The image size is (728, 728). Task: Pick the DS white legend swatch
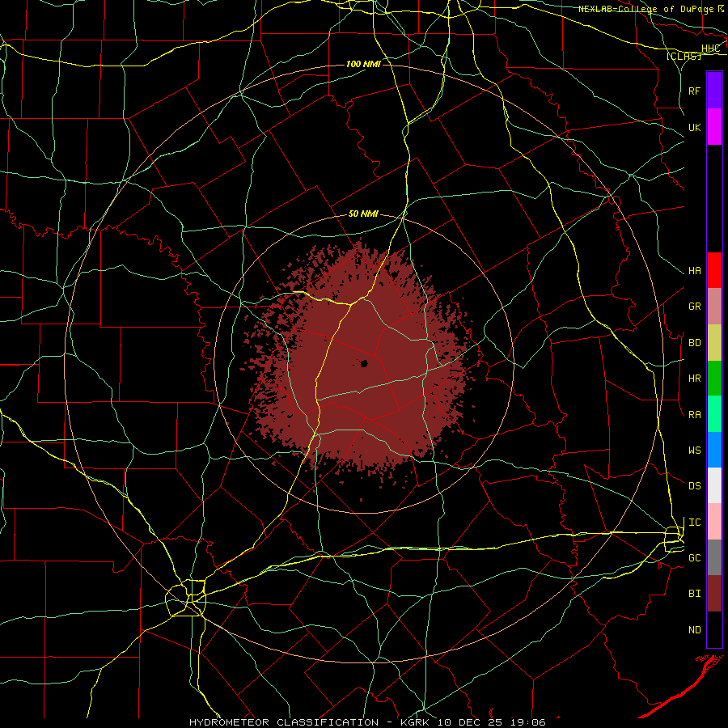pos(714,485)
